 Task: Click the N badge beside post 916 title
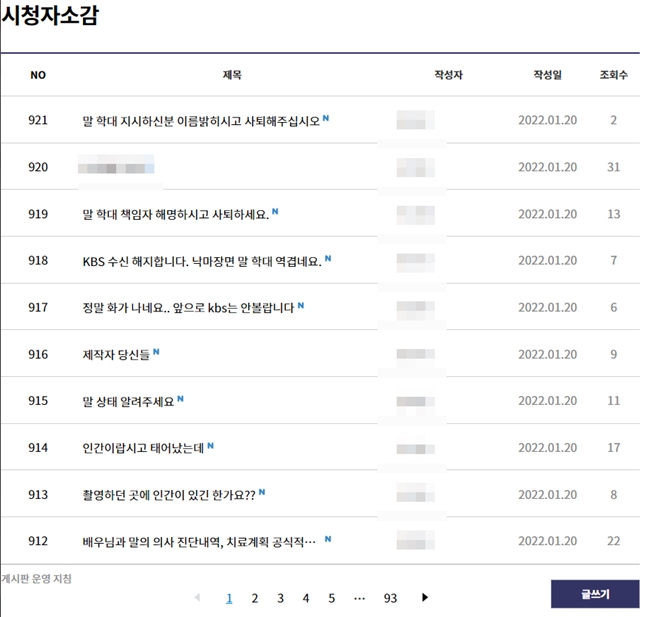point(156,352)
